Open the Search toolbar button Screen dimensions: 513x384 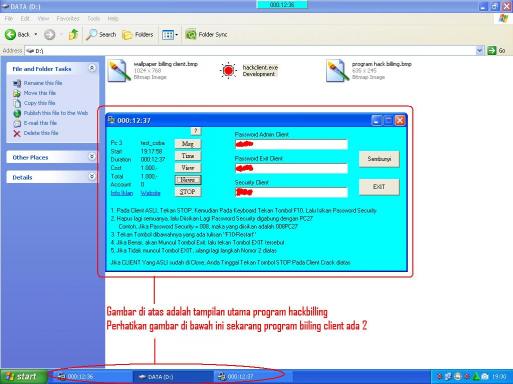(101, 34)
